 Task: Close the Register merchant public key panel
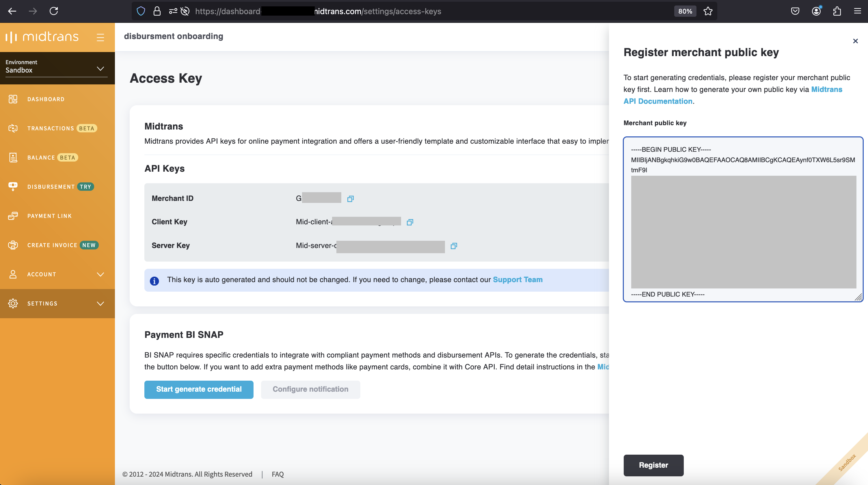click(x=855, y=41)
